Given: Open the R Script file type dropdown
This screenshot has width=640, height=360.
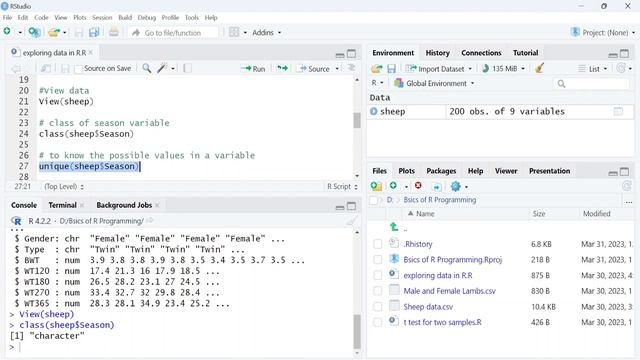Looking at the screenshot, I should 342,187.
